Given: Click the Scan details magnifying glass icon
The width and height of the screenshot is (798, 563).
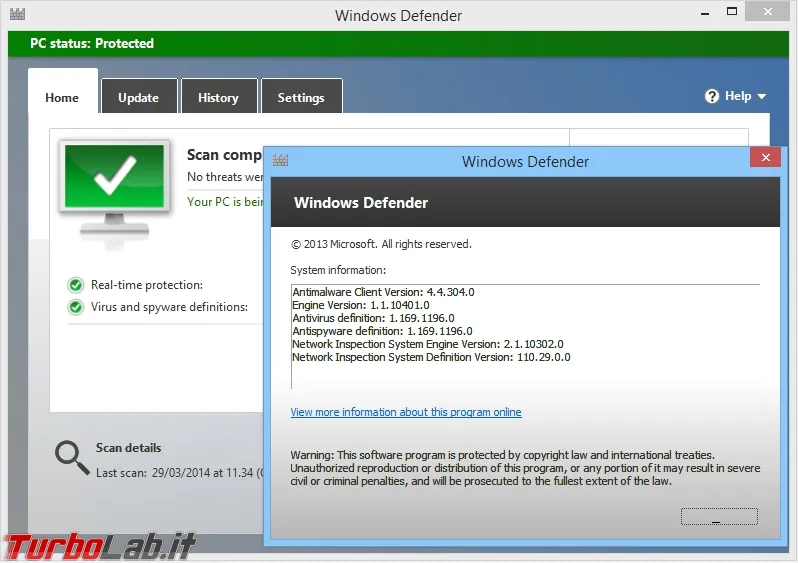Looking at the screenshot, I should [72, 458].
